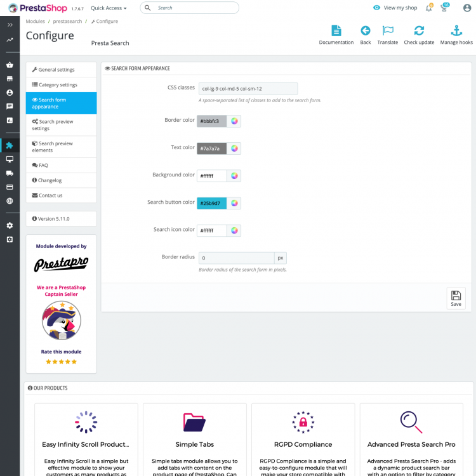Open Advanced Presta Search Pro card
This screenshot has height=476, width=476.
pos(411,440)
